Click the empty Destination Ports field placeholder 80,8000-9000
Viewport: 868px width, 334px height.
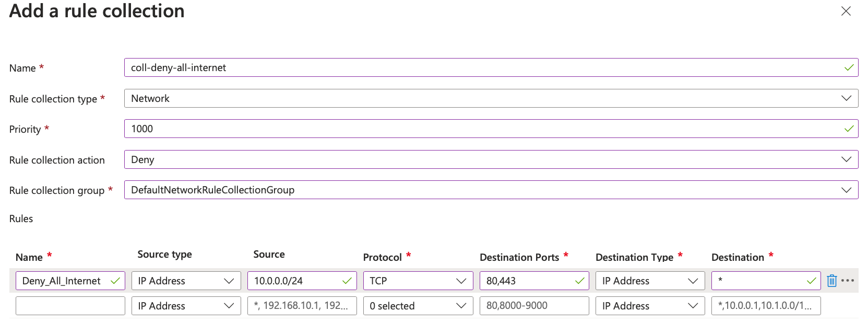pos(534,306)
